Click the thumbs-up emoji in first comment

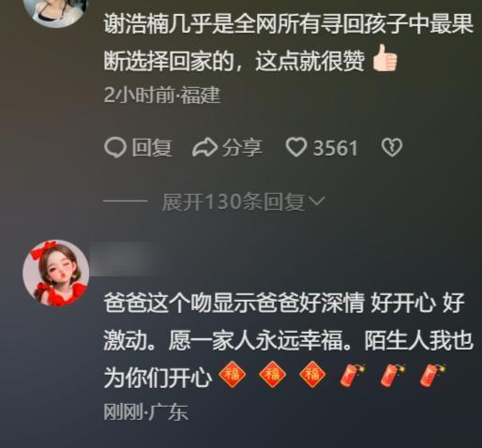point(384,58)
